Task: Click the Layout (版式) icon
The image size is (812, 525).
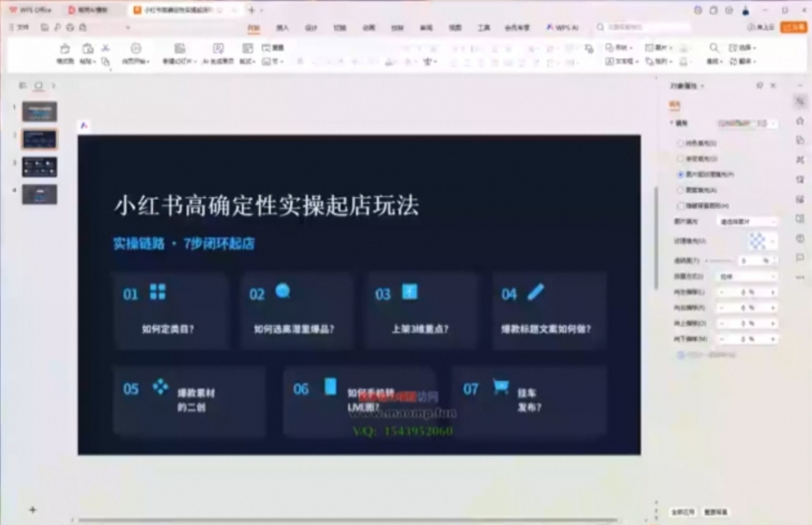Action: 248,48
